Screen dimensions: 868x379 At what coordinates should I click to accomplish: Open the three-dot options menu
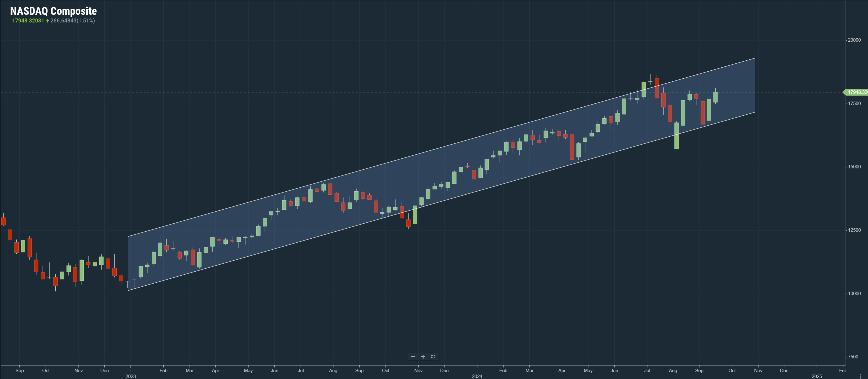point(860,376)
